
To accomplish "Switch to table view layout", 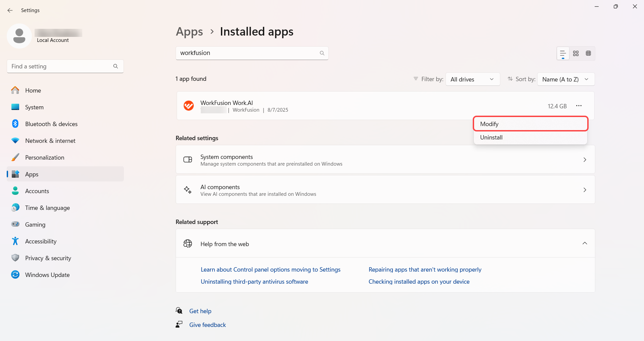I will [x=588, y=53].
